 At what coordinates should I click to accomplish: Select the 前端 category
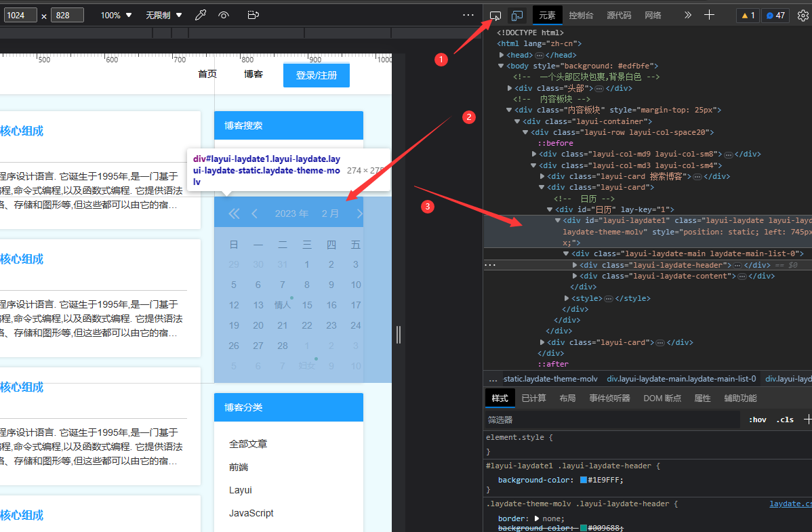tap(239, 467)
